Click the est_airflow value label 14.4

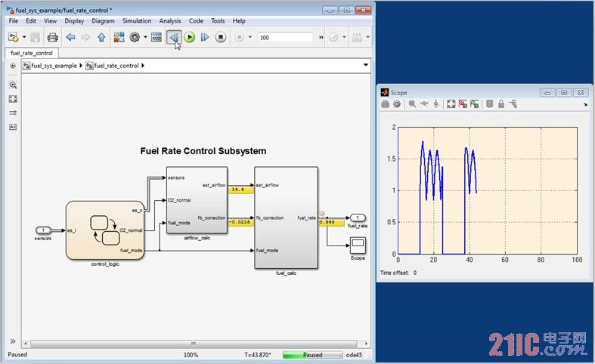tap(240, 190)
